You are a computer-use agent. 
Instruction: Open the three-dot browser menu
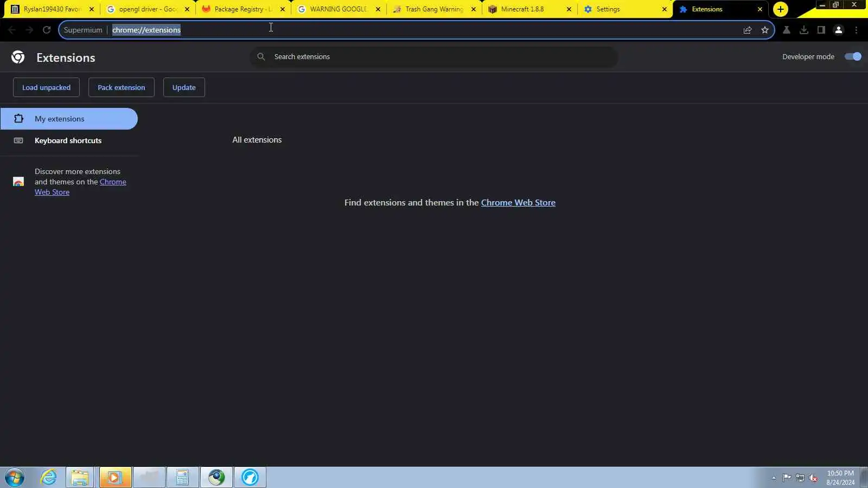pos(857,30)
